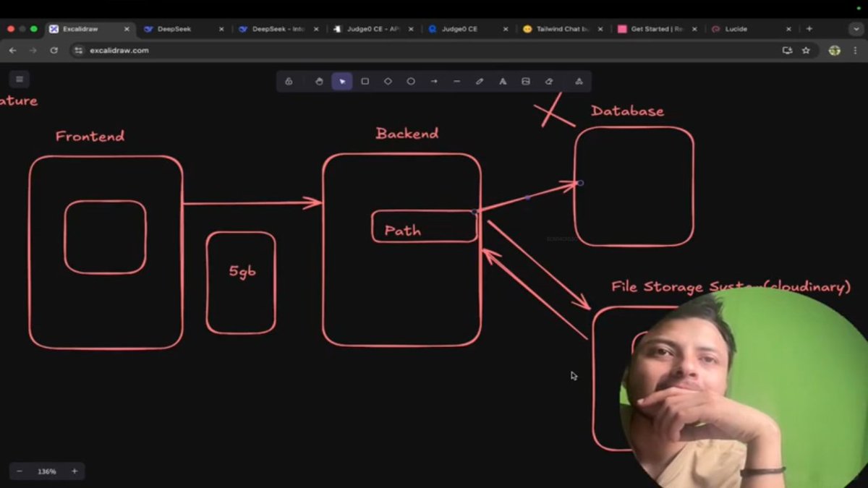Select the Diamond shape tool
Image resolution: width=868 pixels, height=488 pixels.
click(x=388, y=82)
